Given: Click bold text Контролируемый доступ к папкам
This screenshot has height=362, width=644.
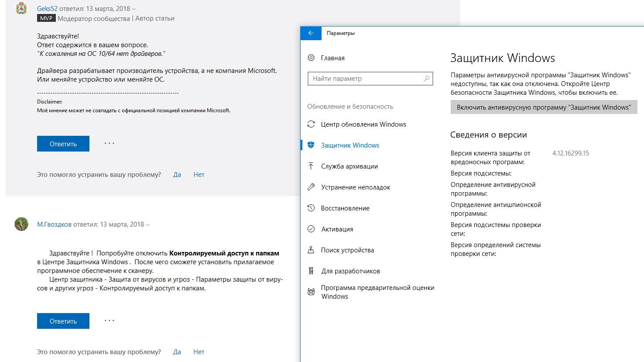Looking at the screenshot, I should [x=224, y=253].
